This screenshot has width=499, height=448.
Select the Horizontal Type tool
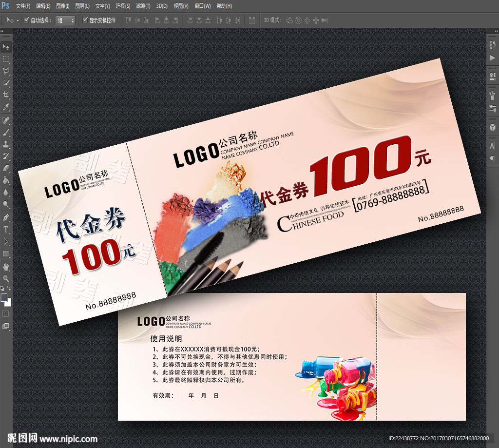(6, 229)
